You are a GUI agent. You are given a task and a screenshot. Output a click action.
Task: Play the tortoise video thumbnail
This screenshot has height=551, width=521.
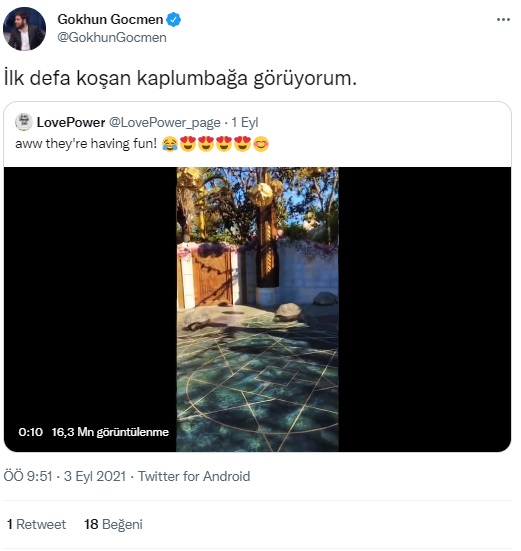pos(258,309)
